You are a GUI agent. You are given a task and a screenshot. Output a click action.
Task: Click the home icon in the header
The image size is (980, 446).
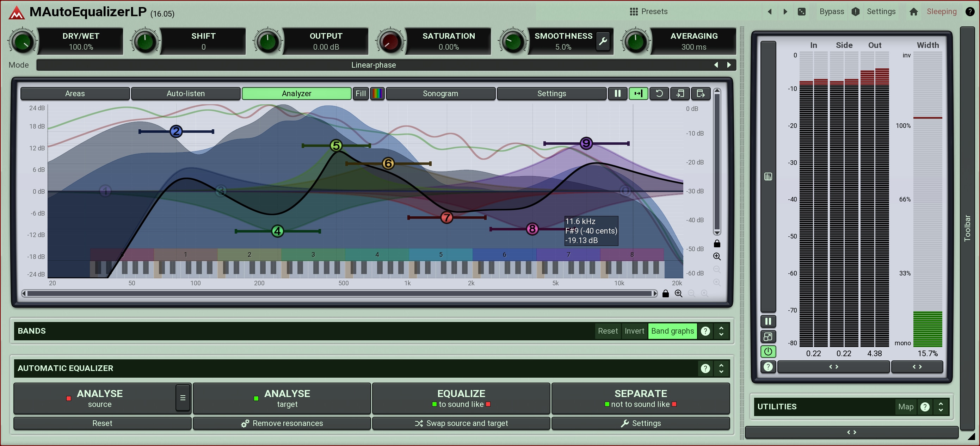[x=913, y=11]
